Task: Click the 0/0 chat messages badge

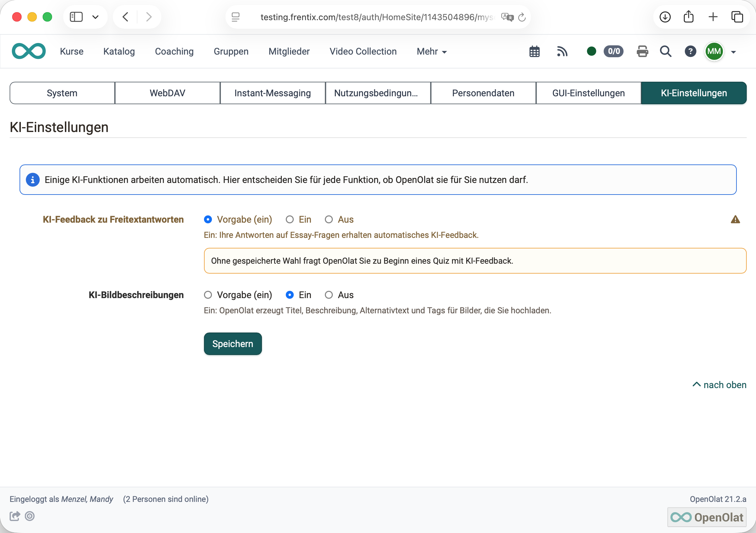Action: pyautogui.click(x=614, y=51)
